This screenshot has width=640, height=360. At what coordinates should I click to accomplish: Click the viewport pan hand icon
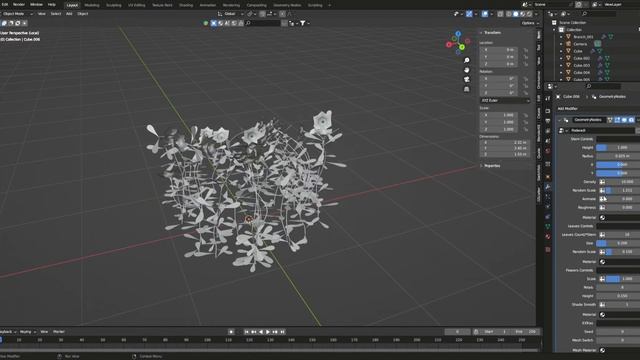tap(467, 70)
